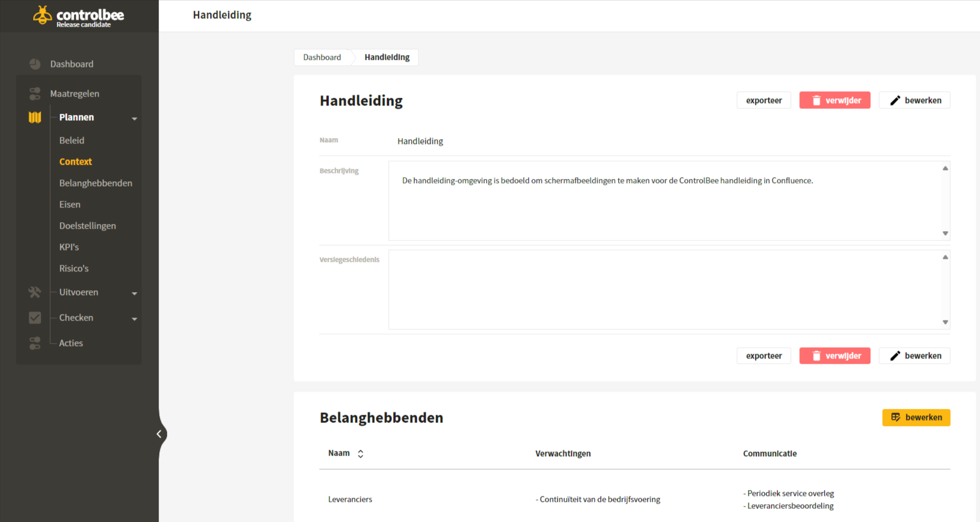Click the bottom exporteer button
The width and height of the screenshot is (980, 522).
point(764,356)
